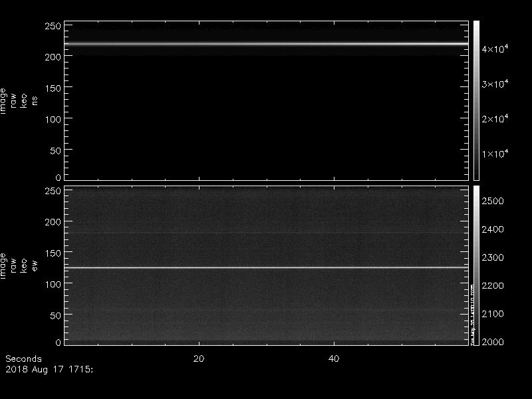This screenshot has height=399, width=532.
Task: Click the 40 seconds x-axis label
Action: (334, 358)
